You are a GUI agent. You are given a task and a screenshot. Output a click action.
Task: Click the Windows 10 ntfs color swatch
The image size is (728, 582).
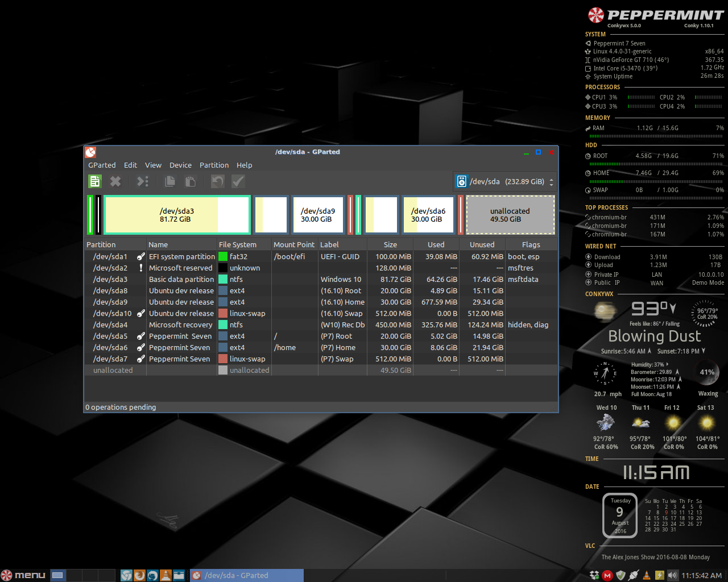click(x=223, y=279)
